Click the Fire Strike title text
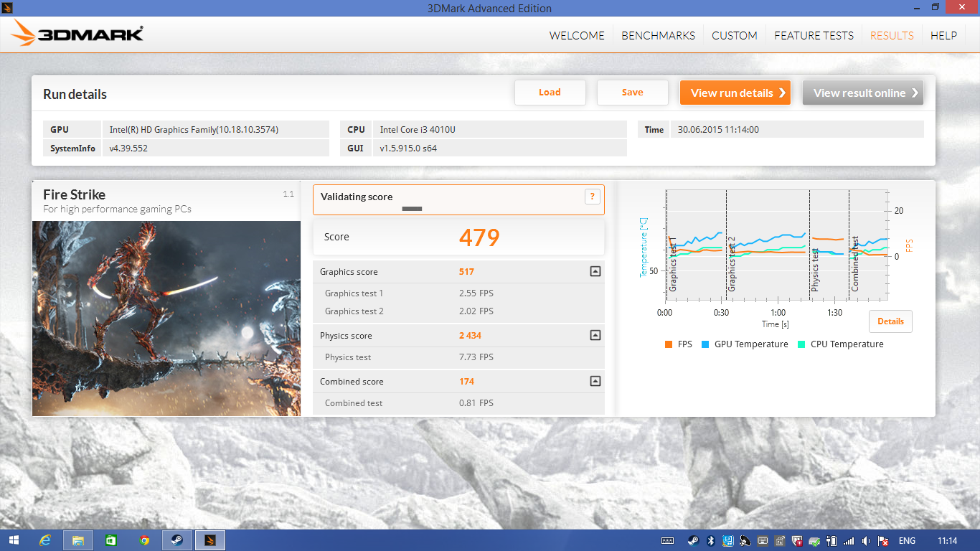The image size is (980, 551). point(74,194)
